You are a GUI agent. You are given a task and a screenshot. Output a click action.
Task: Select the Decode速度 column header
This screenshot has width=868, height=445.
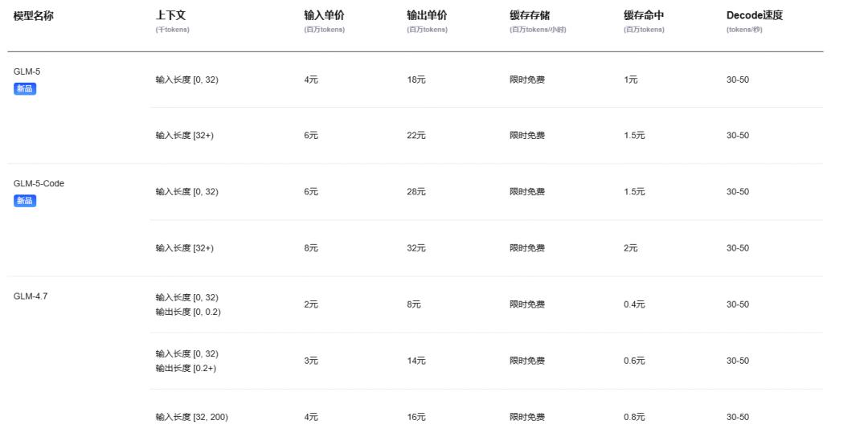point(754,15)
